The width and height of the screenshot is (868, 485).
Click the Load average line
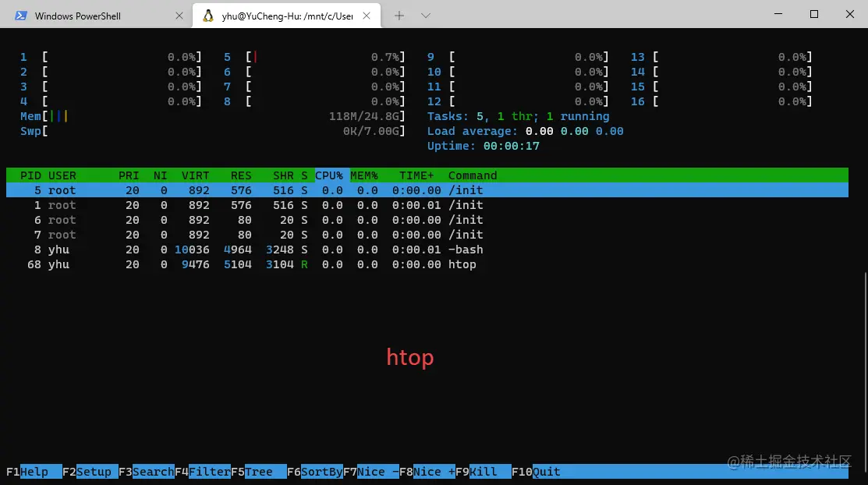pos(526,131)
